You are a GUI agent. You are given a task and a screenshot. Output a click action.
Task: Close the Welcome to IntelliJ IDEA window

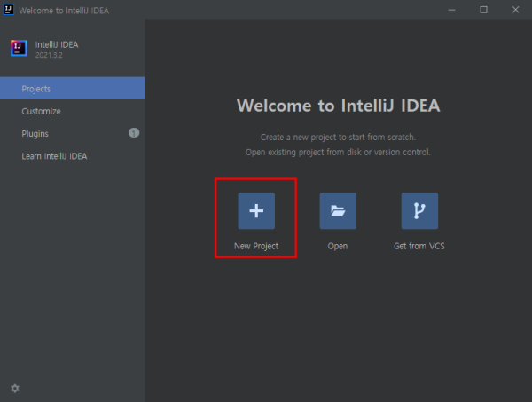pyautogui.click(x=515, y=10)
